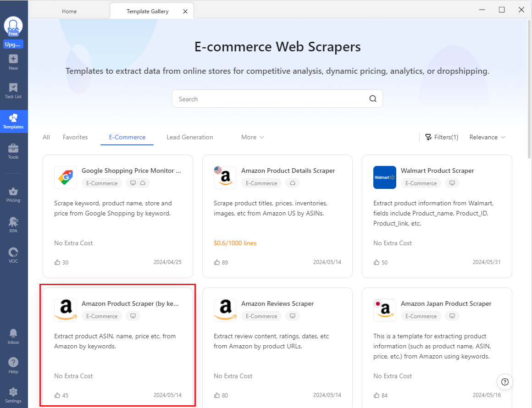
Task: Click Amazon US logo thumbnail
Action: click(225, 177)
